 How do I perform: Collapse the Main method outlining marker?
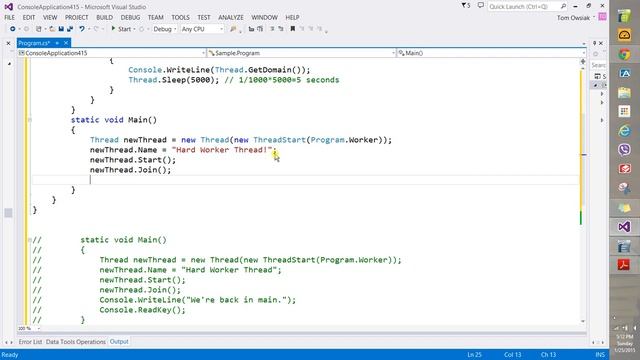[30, 120]
